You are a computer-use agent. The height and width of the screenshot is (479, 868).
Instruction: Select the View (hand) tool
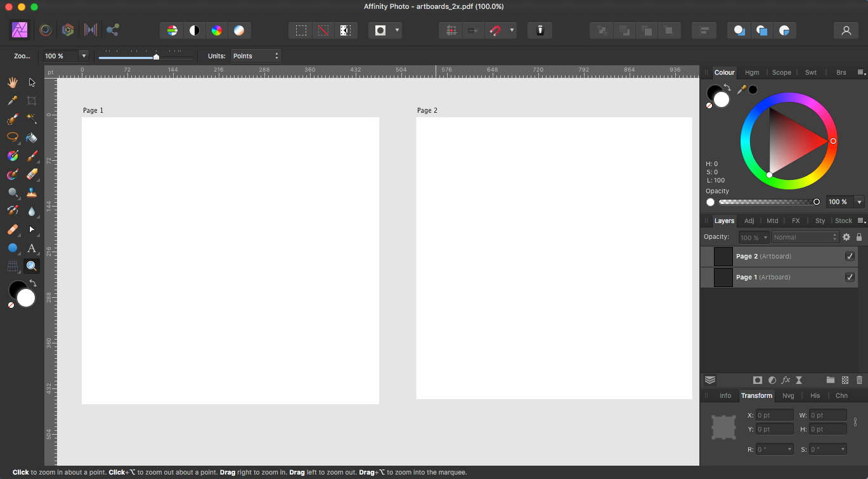(x=12, y=82)
